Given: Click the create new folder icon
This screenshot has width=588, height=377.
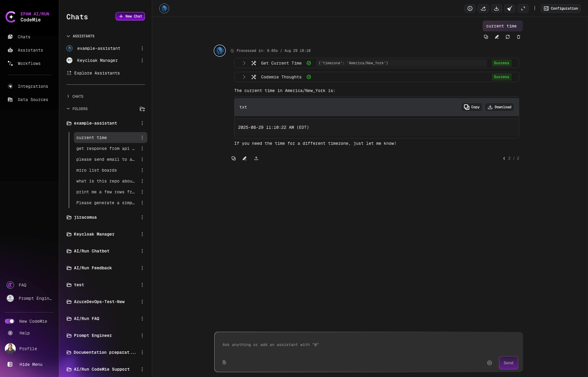Looking at the screenshot, I should 142,109.
